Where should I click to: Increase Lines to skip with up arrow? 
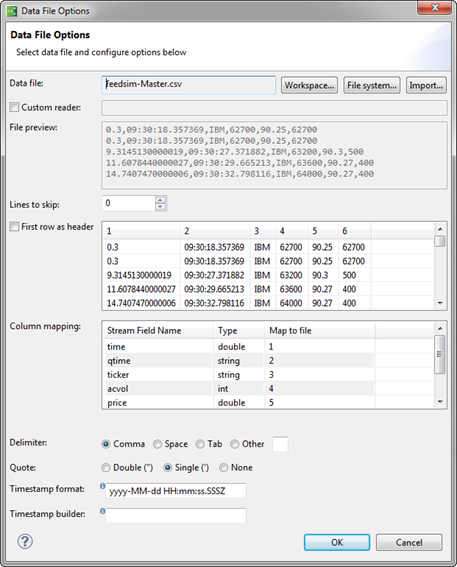(x=160, y=200)
